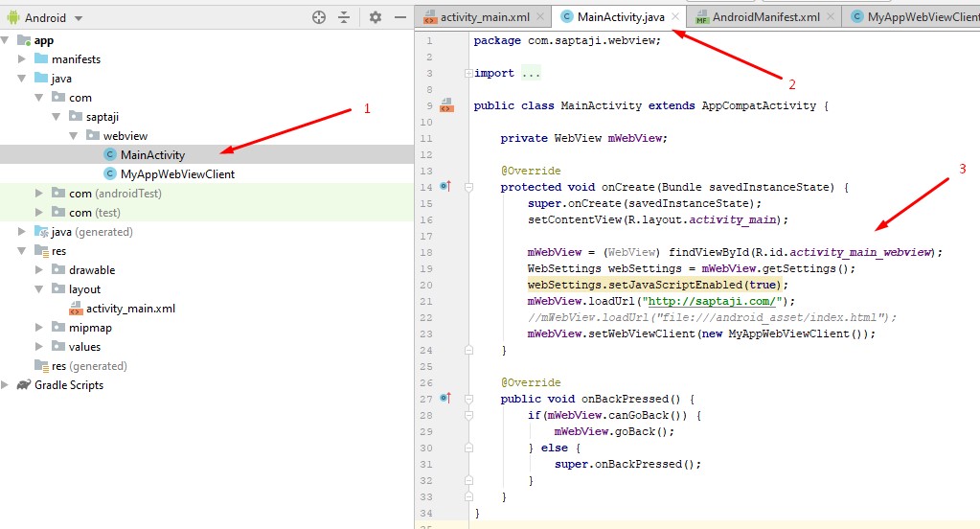Expand Gradle Scripts node
The height and width of the screenshot is (529, 980).
tap(5, 385)
